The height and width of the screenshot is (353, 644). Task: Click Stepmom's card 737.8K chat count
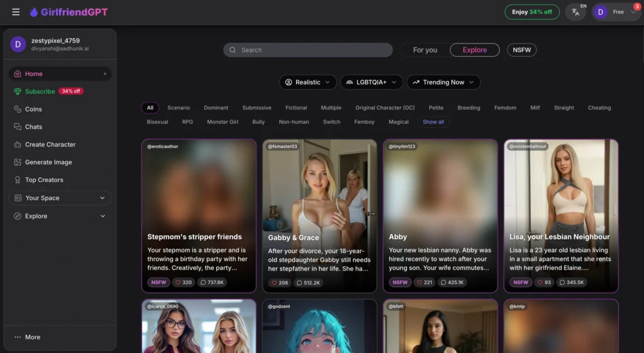(212, 283)
